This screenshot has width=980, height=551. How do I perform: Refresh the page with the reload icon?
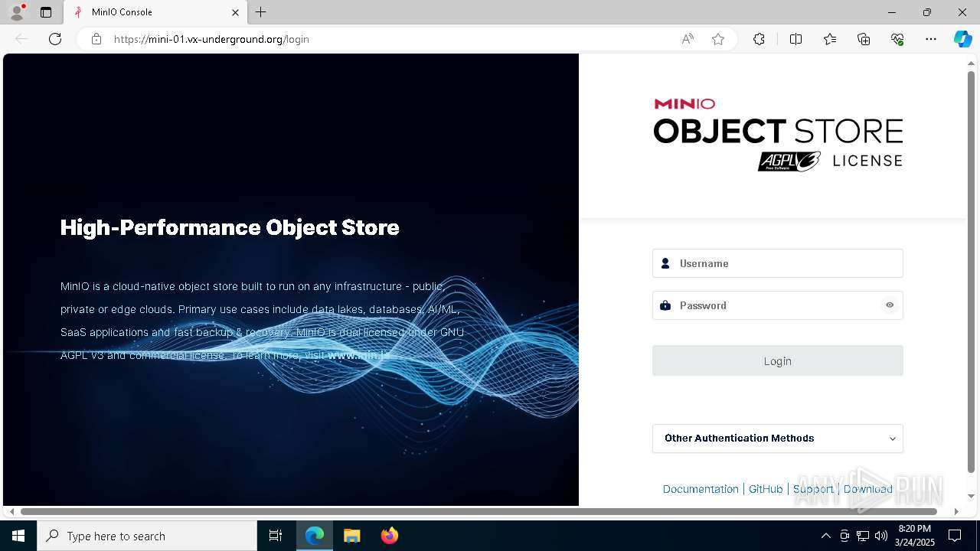coord(55,39)
